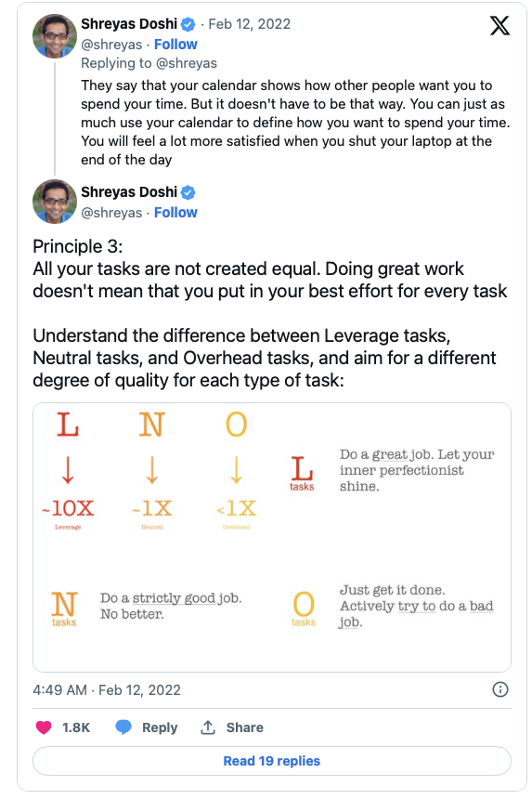Click the heart like icon

44,727
